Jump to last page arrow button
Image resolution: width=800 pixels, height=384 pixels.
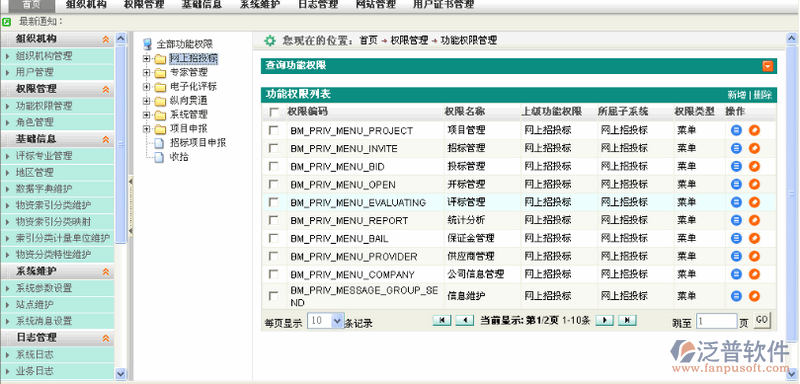pos(627,320)
